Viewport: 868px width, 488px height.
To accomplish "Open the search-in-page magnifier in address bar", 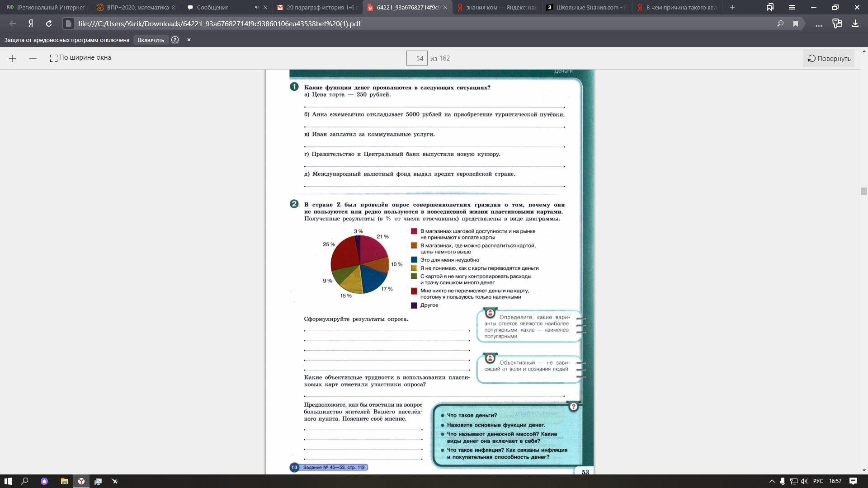I will 780,23.
